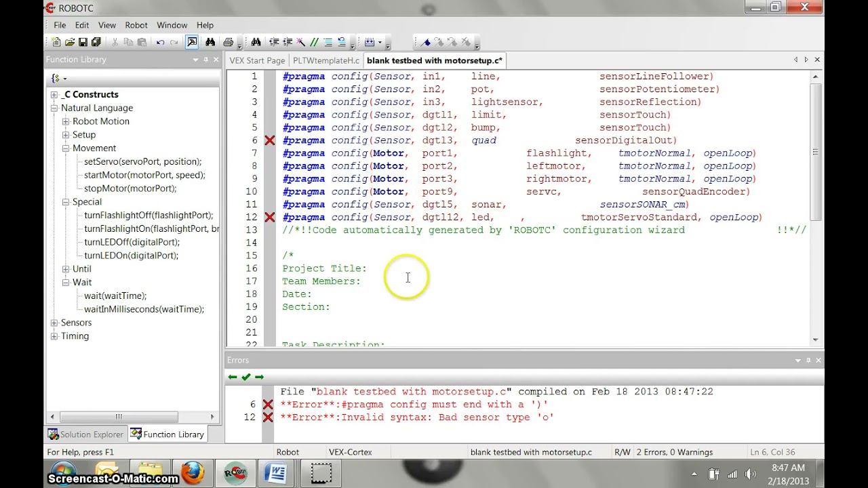Image resolution: width=868 pixels, height=488 pixels.
Task: Select startMotor(motorPort, speed); function
Action: 144,175
